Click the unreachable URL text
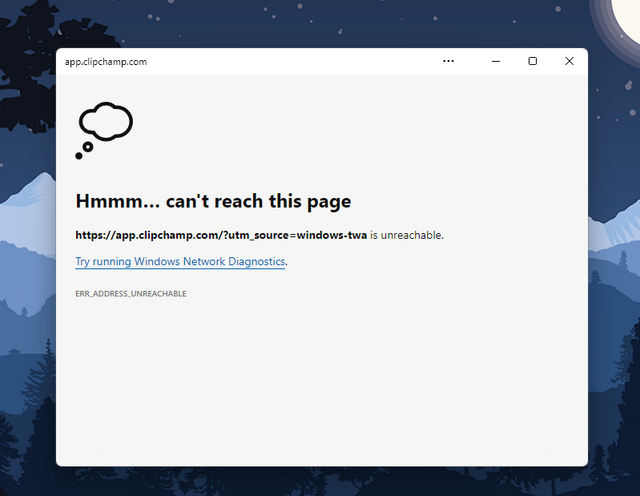640x496 pixels. tap(221, 235)
